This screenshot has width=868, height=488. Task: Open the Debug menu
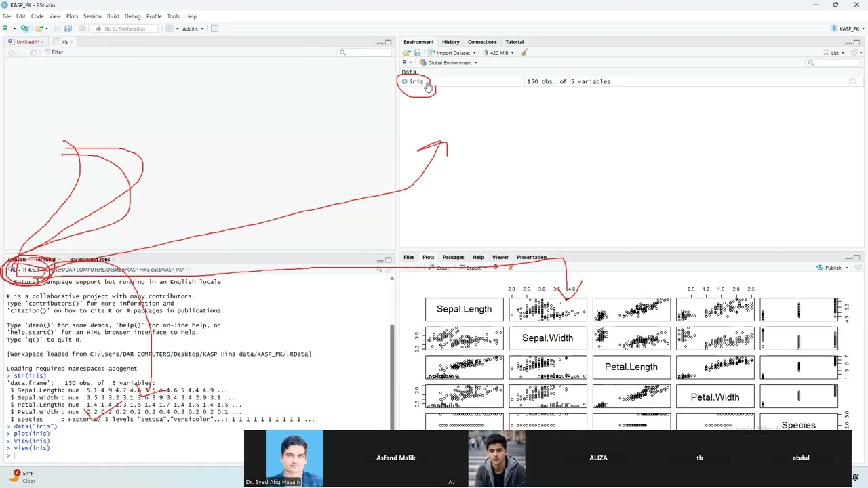pos(133,16)
